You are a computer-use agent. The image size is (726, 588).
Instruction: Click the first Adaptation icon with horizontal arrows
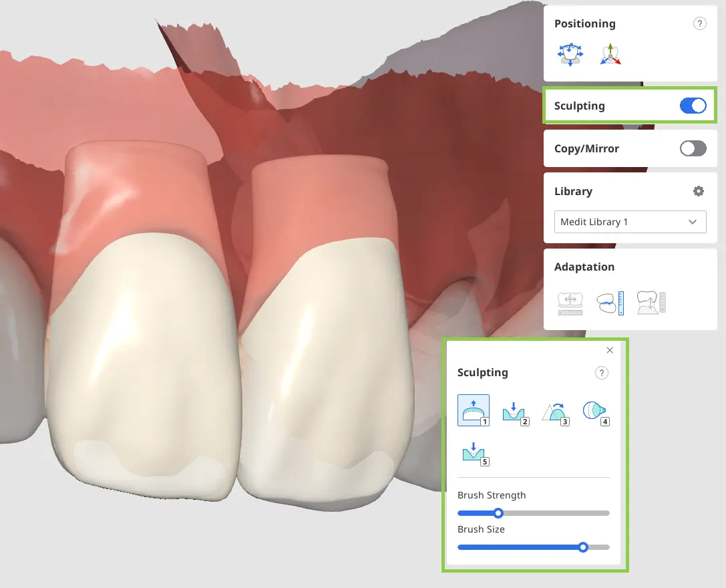click(570, 303)
